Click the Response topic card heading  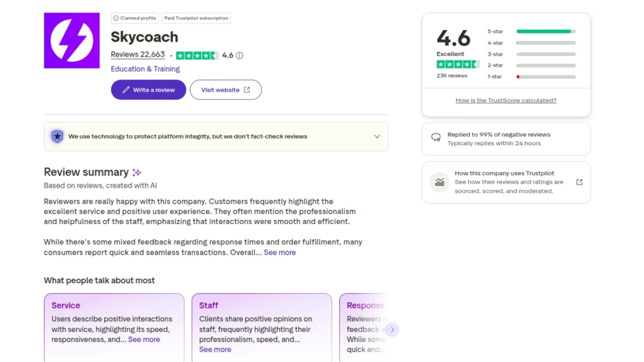tap(365, 305)
